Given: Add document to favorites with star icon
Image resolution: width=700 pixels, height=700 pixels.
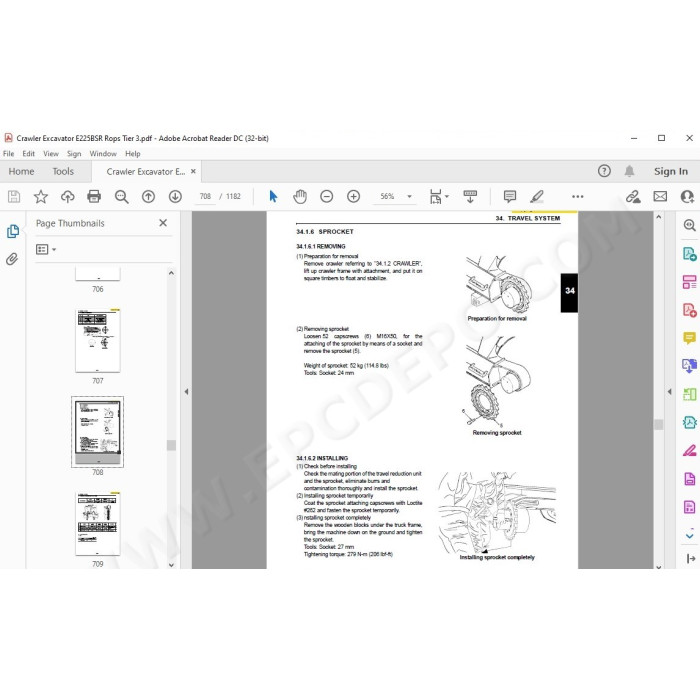Looking at the screenshot, I should (x=41, y=196).
